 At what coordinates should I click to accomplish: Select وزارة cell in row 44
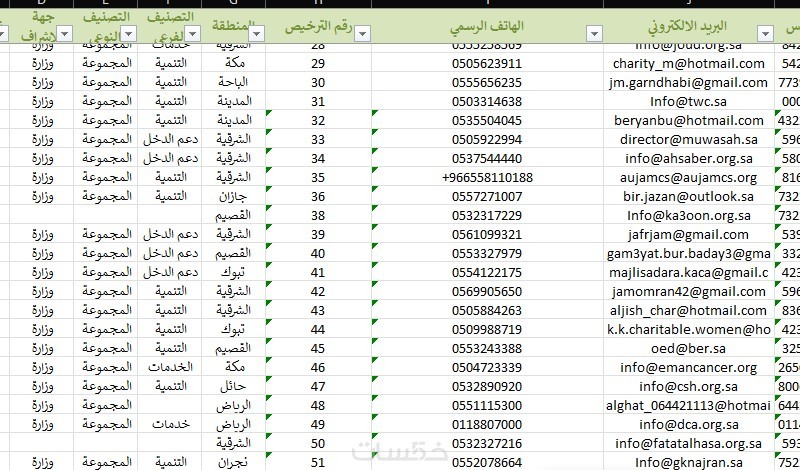coord(42,329)
